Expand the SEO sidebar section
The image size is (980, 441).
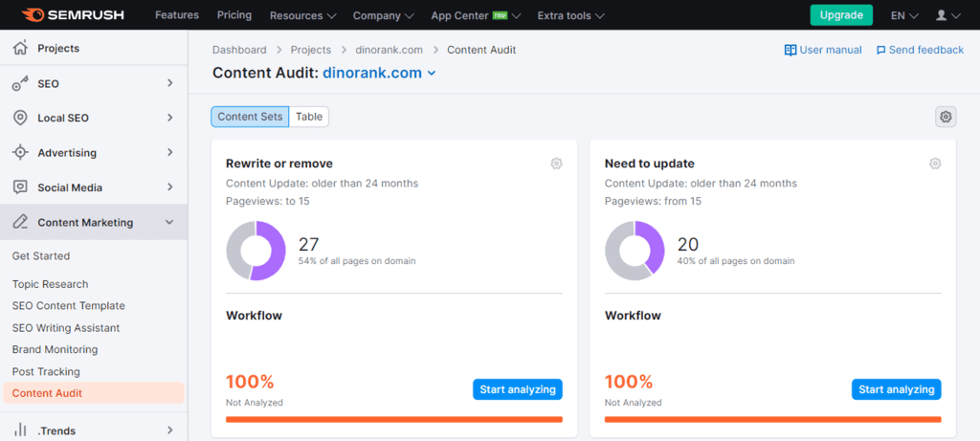pos(170,83)
